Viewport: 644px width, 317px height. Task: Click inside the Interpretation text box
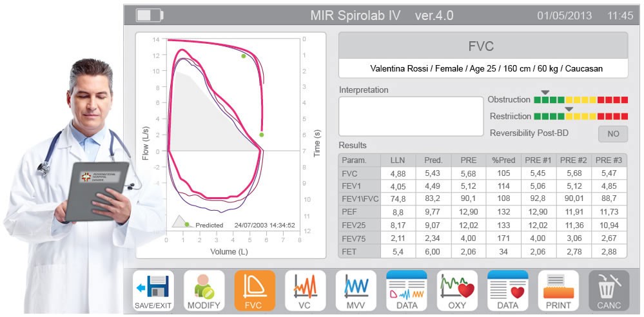411,116
